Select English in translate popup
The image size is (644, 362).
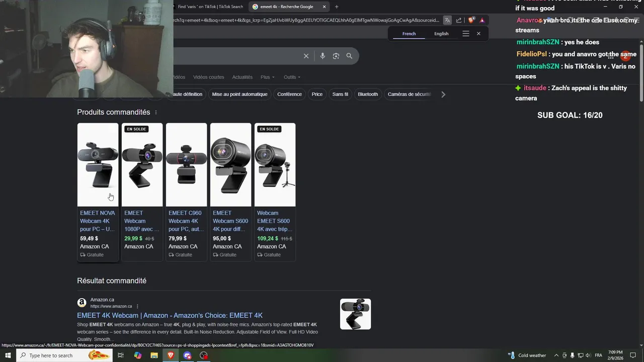pyautogui.click(x=441, y=34)
